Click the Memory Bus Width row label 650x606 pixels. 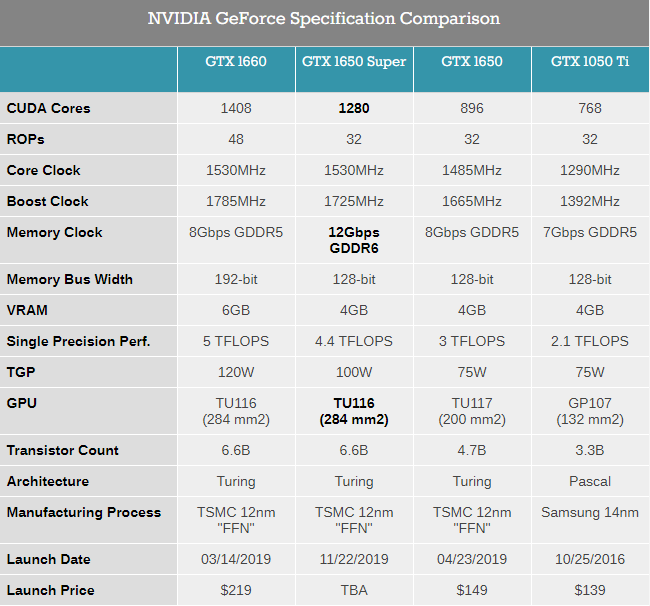[x=70, y=279]
